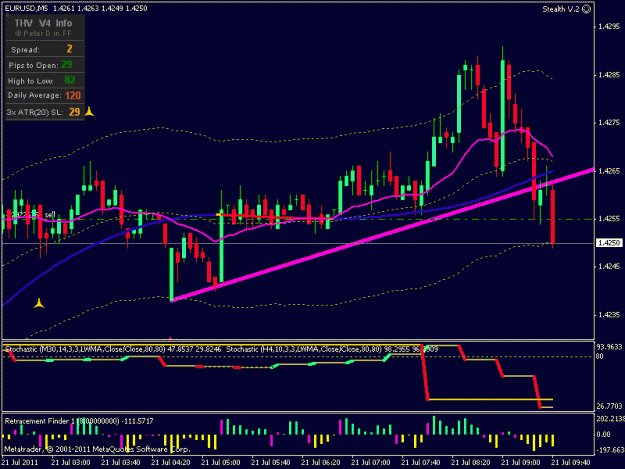Click the EURUSD,M5 chart title text
The image size is (625, 469).
click(26, 8)
